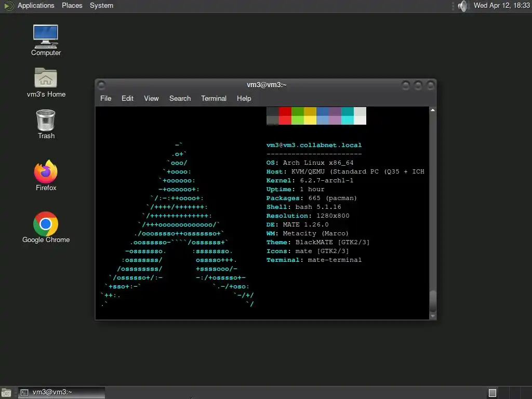Open the Places menu
Image resolution: width=532 pixels, height=399 pixels.
tap(72, 5)
